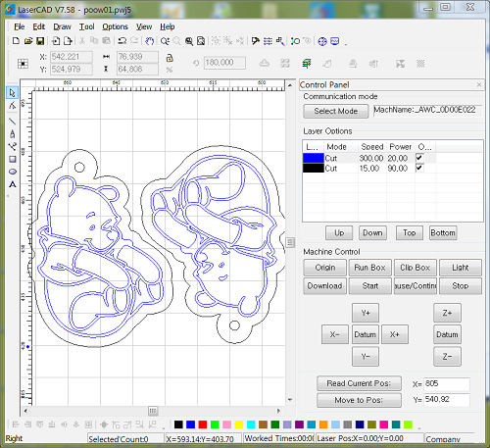Open the Options menu
This screenshot has width=490, height=448.
[115, 26]
